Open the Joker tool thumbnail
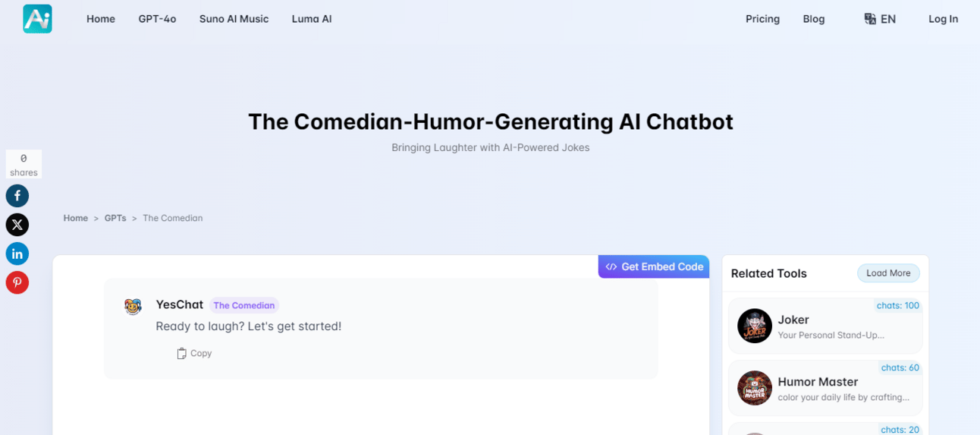The image size is (980, 435). point(755,326)
